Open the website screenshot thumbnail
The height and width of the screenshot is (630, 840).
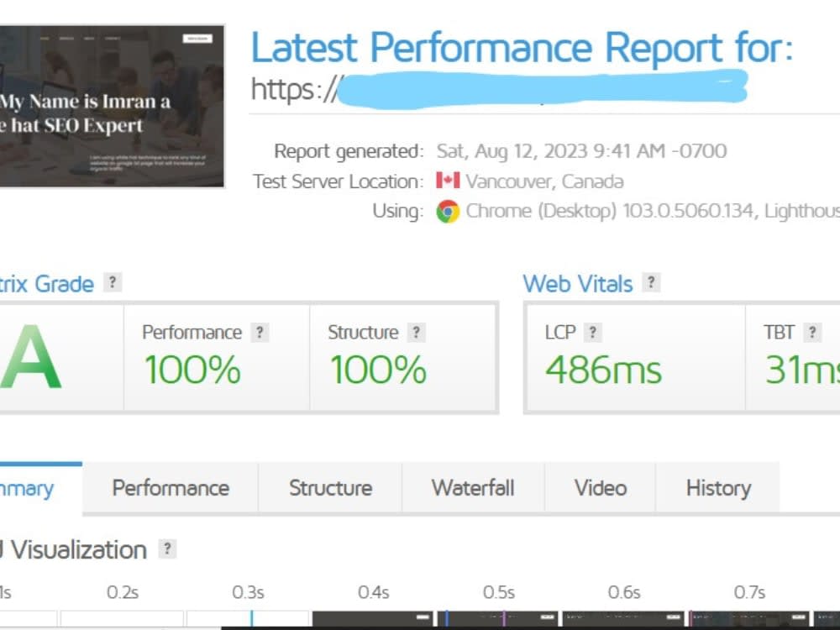[112, 106]
